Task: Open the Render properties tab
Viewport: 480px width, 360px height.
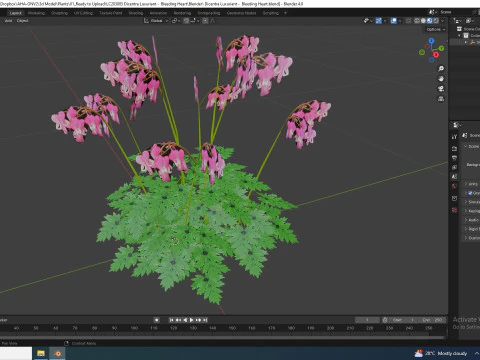Action: pyautogui.click(x=454, y=148)
